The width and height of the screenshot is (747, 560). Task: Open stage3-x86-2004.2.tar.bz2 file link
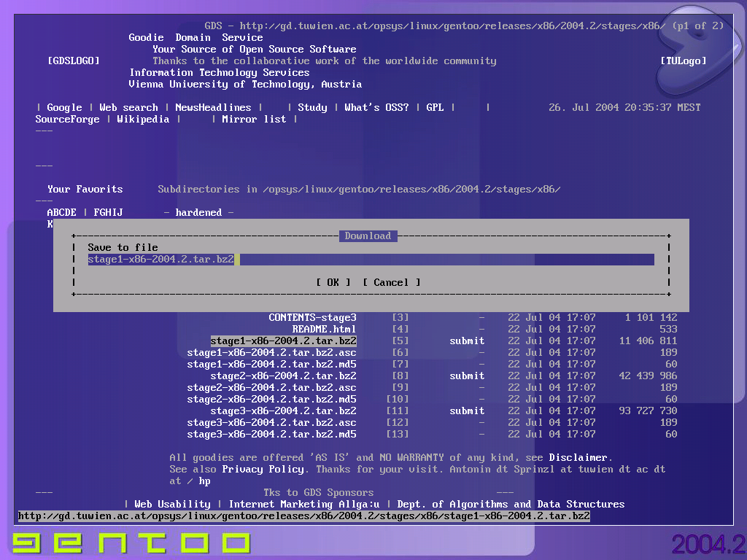point(284,411)
